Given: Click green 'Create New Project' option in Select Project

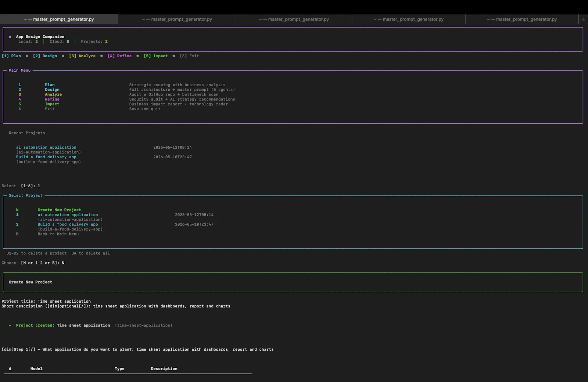Looking at the screenshot, I should click(x=59, y=210).
